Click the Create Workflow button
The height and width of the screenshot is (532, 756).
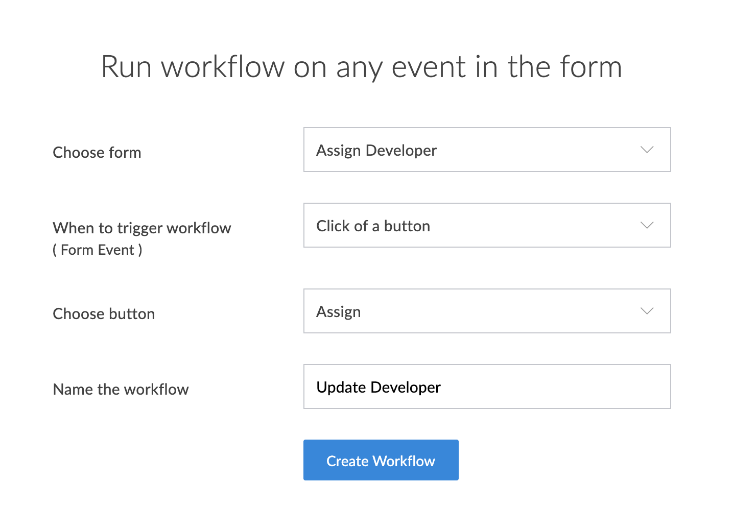(x=381, y=460)
